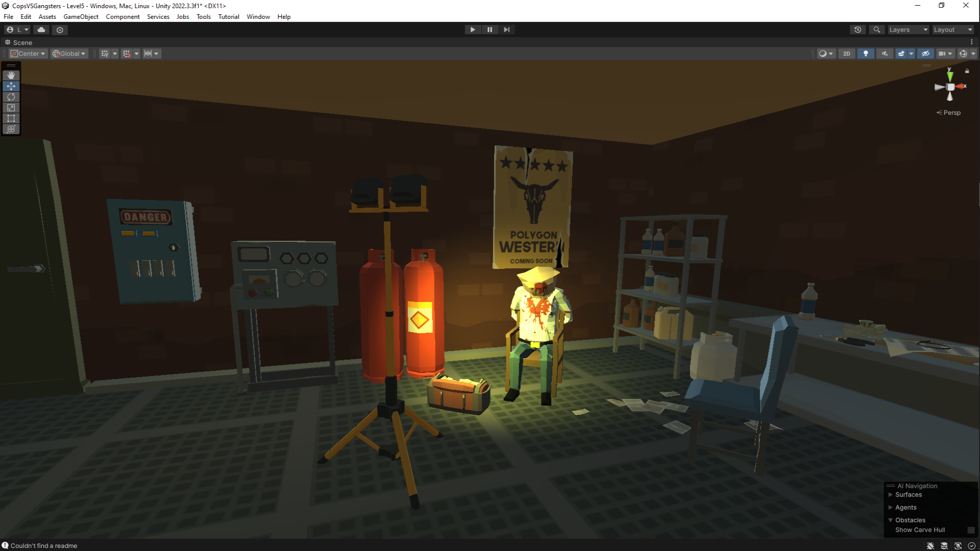Toggle 2D view mode

pos(847,54)
